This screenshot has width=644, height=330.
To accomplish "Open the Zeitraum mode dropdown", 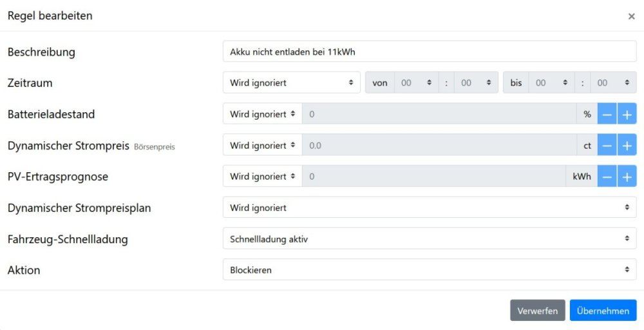I will point(291,83).
